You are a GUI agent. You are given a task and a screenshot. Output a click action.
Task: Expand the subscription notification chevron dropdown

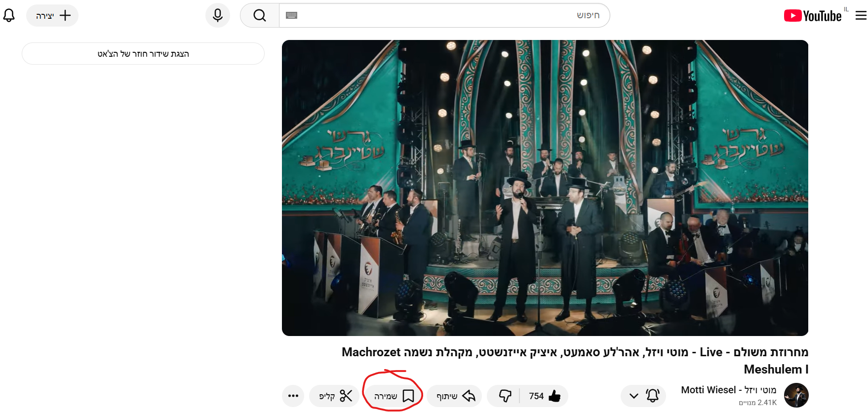click(634, 396)
